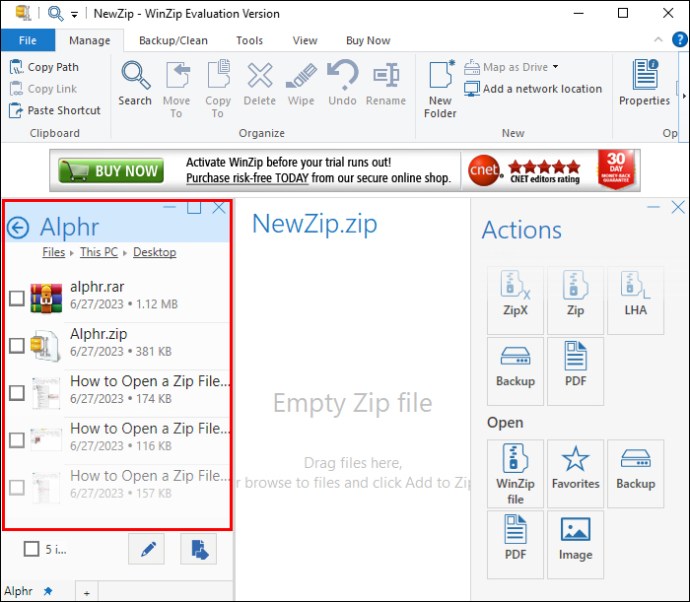Follow the Purchase risk-free TODAY link

point(247,178)
